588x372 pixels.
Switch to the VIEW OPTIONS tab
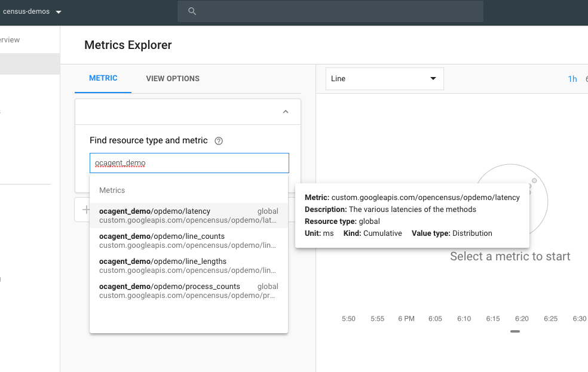(x=173, y=79)
